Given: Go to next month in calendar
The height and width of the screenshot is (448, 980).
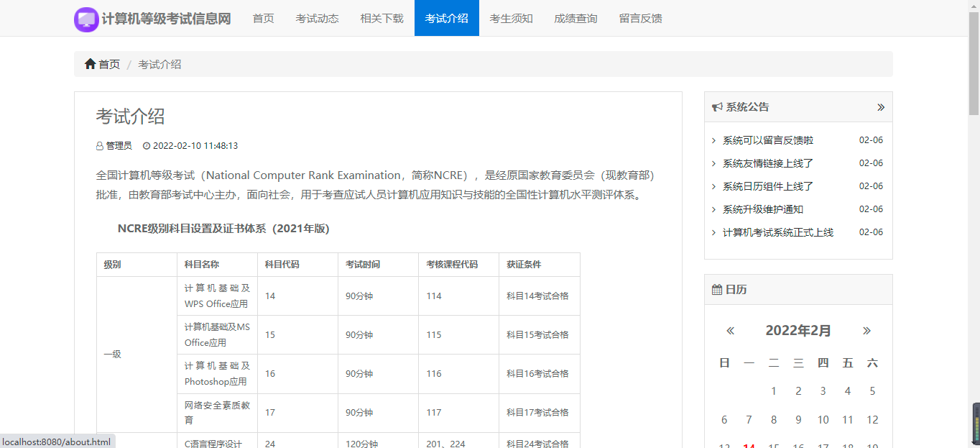Looking at the screenshot, I should (866, 331).
